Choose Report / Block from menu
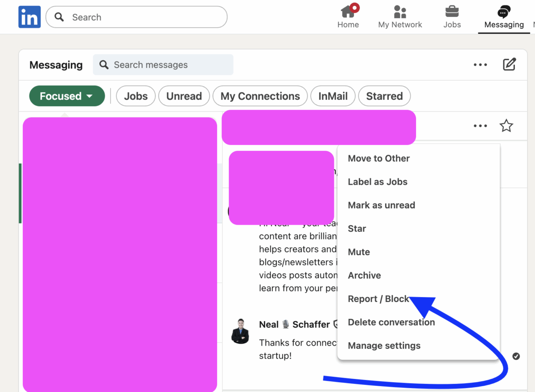Image resolution: width=535 pixels, height=392 pixels. 378,299
